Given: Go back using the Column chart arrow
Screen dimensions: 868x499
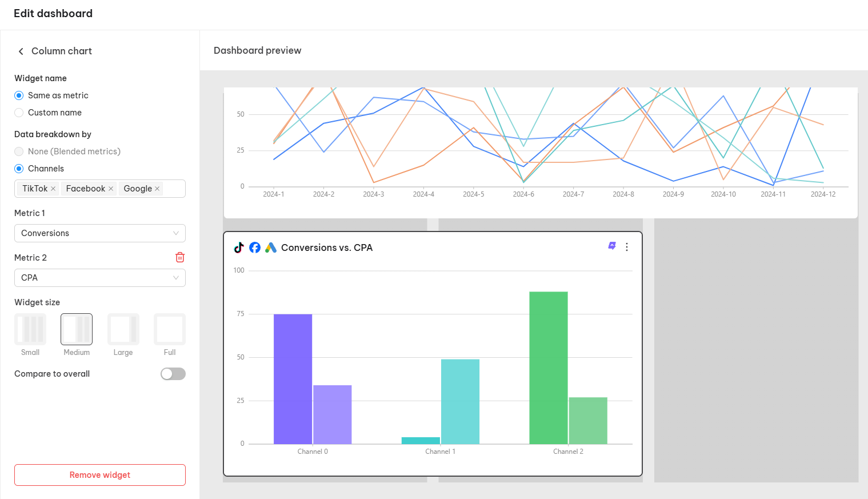Looking at the screenshot, I should pyautogui.click(x=21, y=51).
